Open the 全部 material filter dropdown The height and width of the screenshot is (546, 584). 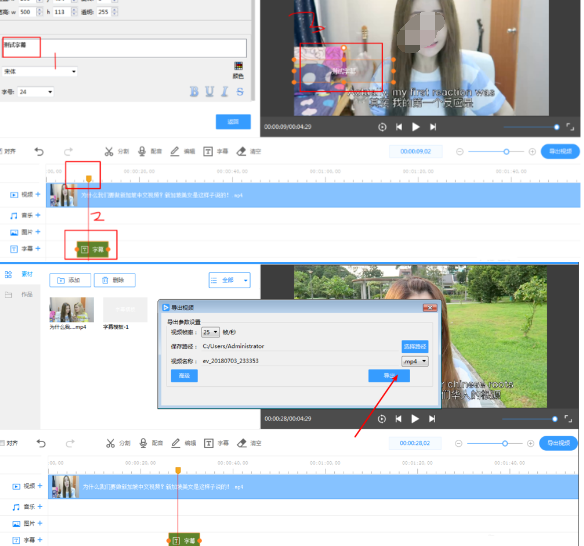pos(229,280)
